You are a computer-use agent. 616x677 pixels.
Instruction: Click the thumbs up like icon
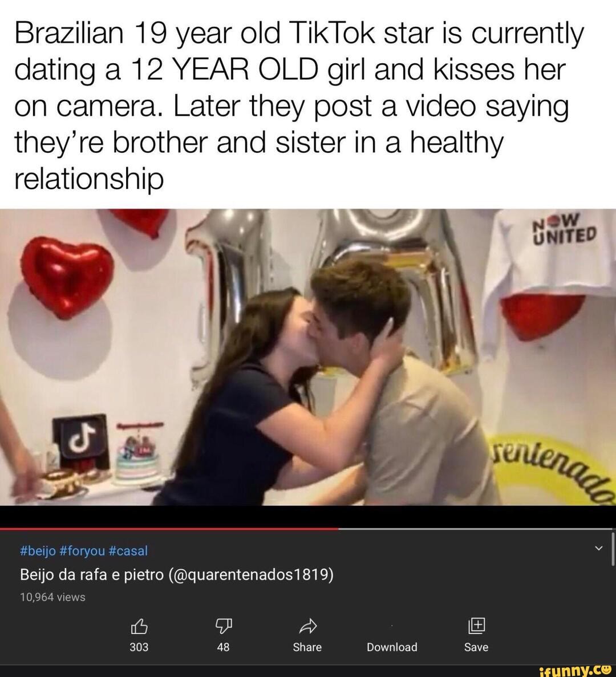tap(139, 626)
